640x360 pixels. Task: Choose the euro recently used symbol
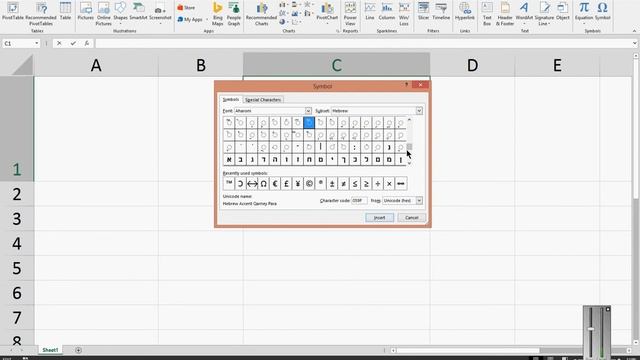tap(275, 184)
